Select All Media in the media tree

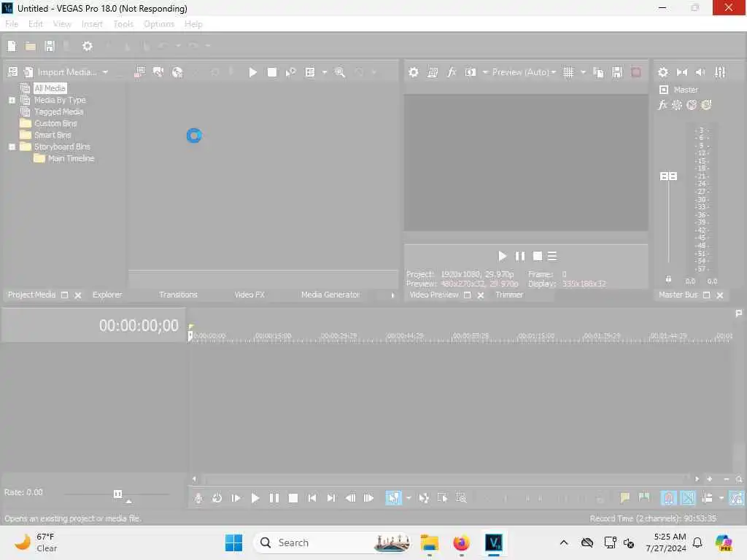click(50, 88)
